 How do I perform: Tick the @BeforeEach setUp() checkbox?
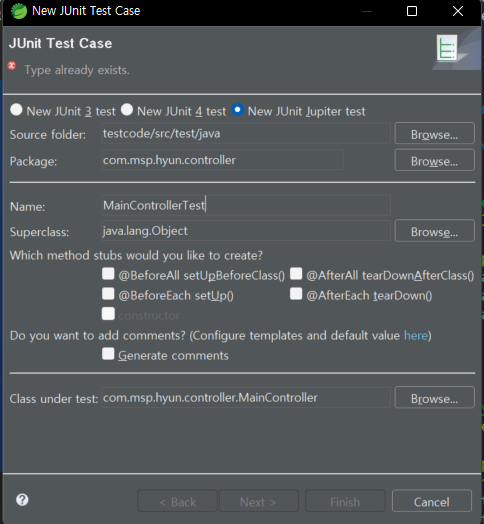108,294
